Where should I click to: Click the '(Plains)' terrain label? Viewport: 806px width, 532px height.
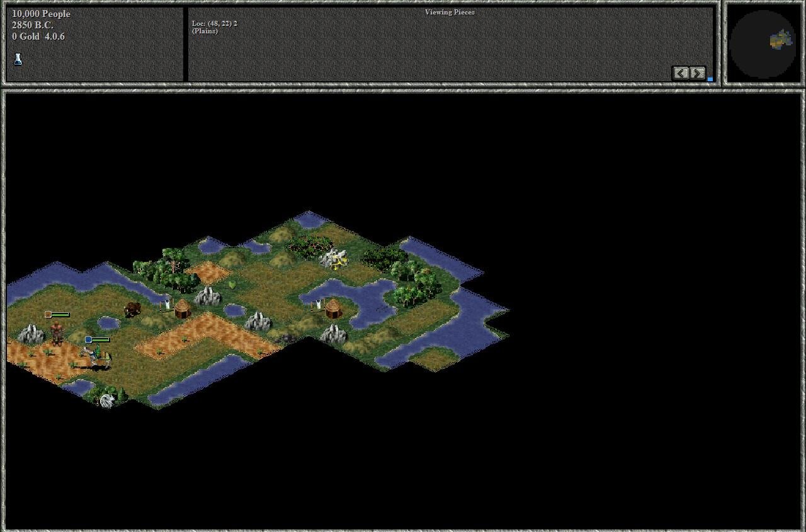205,31
